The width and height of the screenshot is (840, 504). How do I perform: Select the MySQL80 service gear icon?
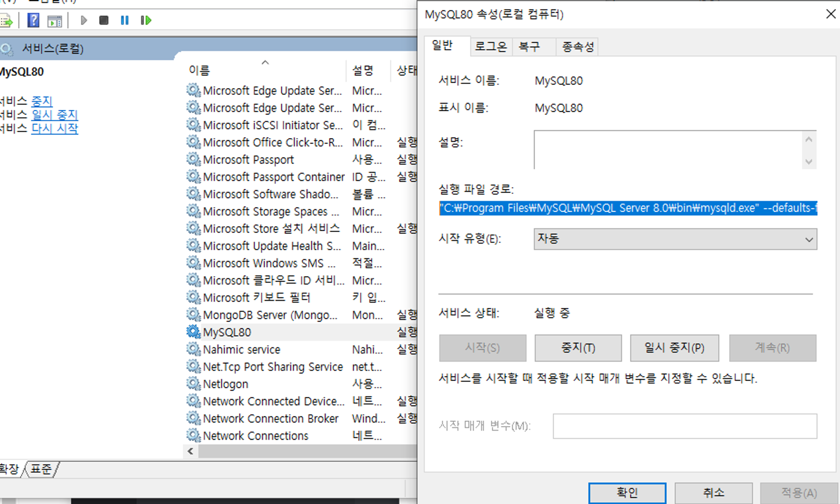tap(193, 332)
